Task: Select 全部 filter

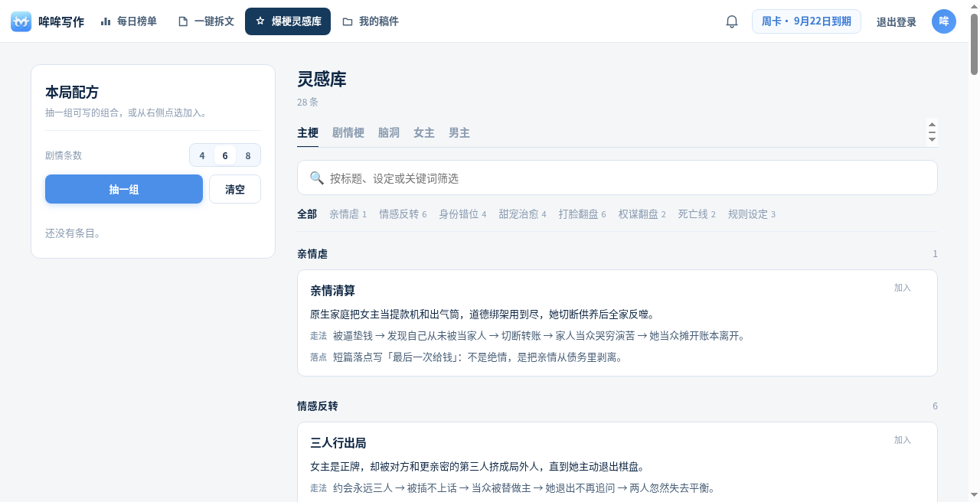Action: [x=307, y=214]
